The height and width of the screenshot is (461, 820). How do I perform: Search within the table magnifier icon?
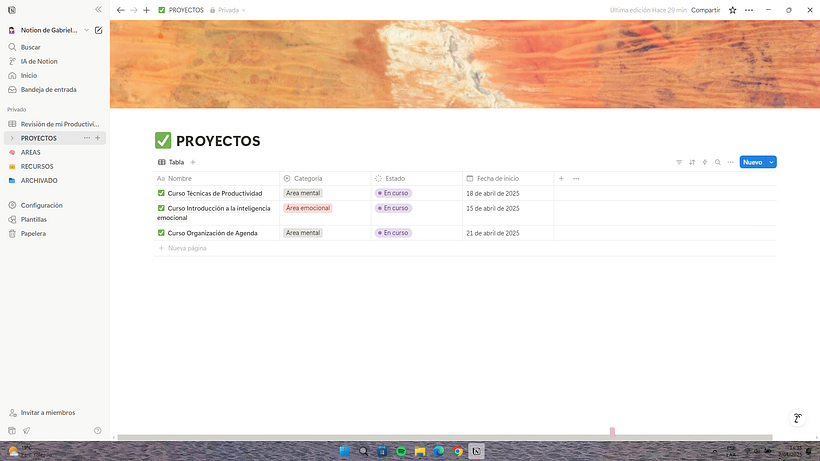718,162
